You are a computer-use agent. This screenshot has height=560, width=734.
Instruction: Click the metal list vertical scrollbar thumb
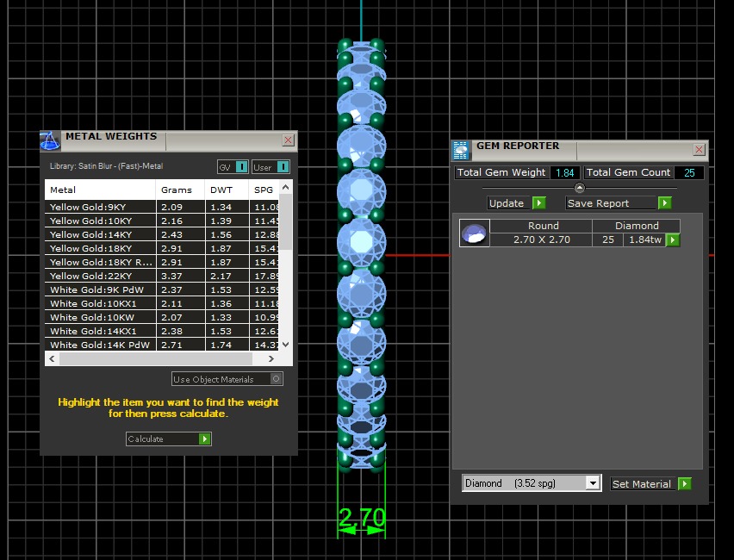[285, 221]
